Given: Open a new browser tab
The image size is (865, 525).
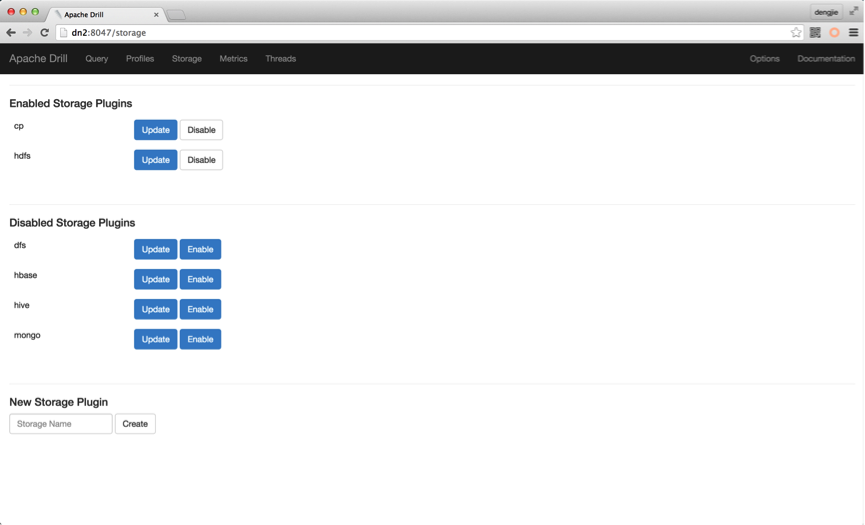Looking at the screenshot, I should pyautogui.click(x=176, y=15).
